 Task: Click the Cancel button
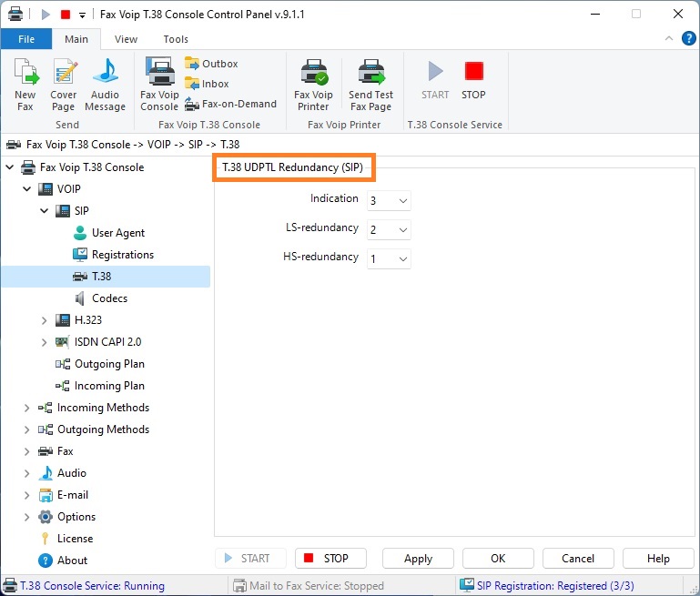point(578,559)
